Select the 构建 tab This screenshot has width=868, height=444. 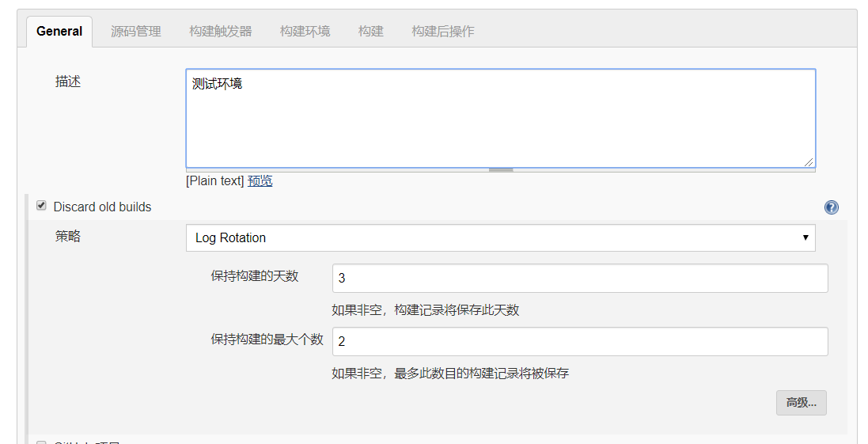pos(371,32)
